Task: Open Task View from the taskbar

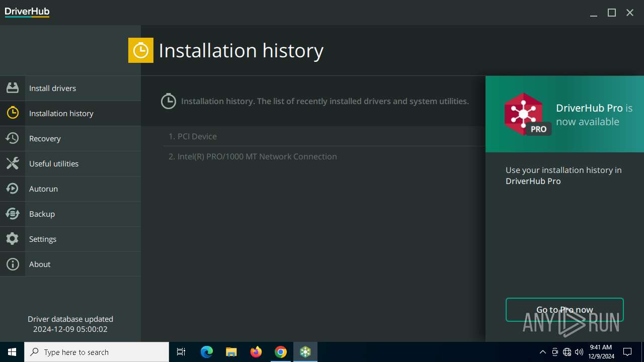Action: click(181, 352)
